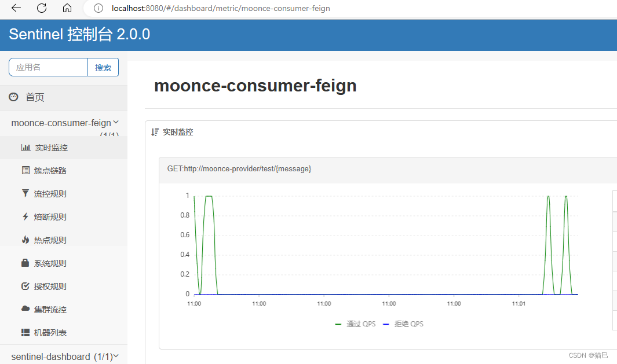Click the browser back arrow
617x364 pixels.
coord(16,8)
